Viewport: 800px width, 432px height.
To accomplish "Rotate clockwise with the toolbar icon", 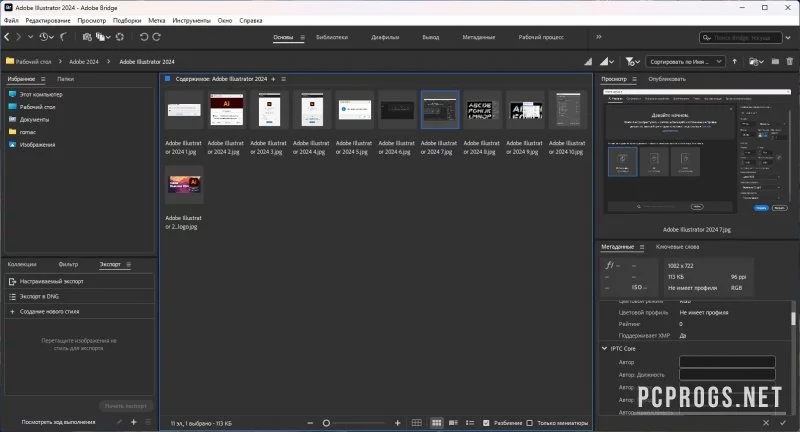I will click(x=157, y=37).
